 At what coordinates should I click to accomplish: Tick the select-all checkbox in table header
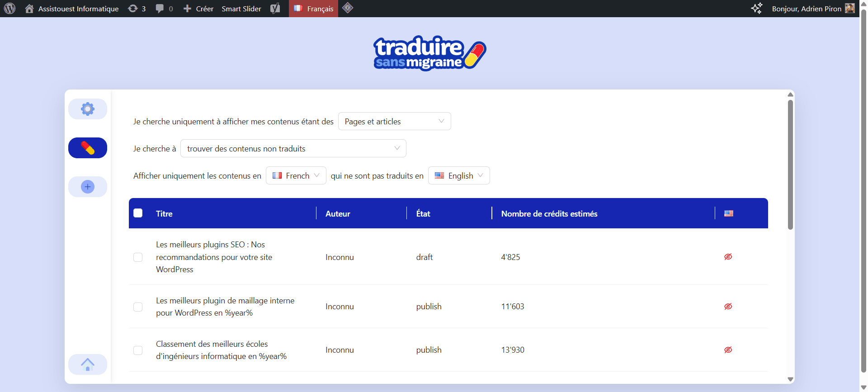click(x=138, y=213)
